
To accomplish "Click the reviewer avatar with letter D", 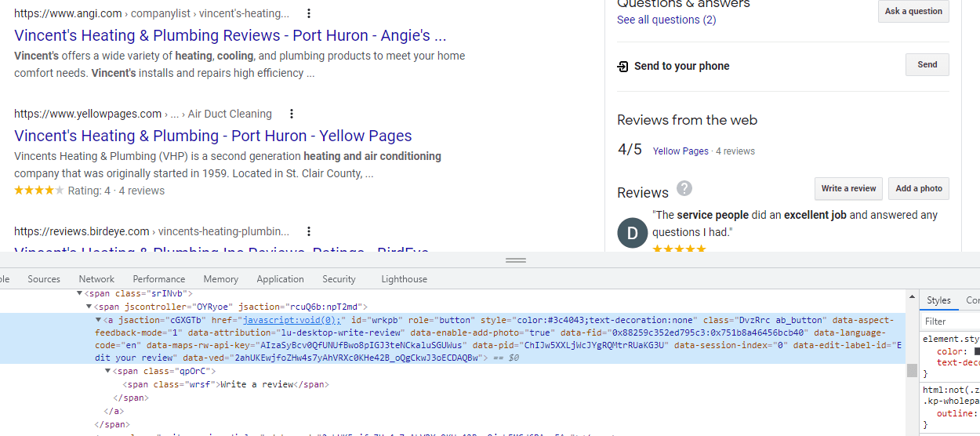I will (633, 233).
